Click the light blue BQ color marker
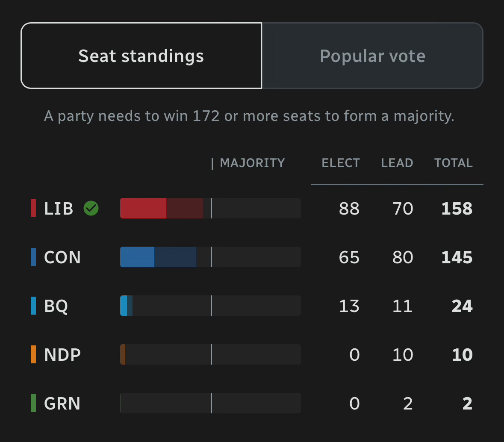Image resolution: width=504 pixels, height=442 pixels. pyautogui.click(x=33, y=306)
